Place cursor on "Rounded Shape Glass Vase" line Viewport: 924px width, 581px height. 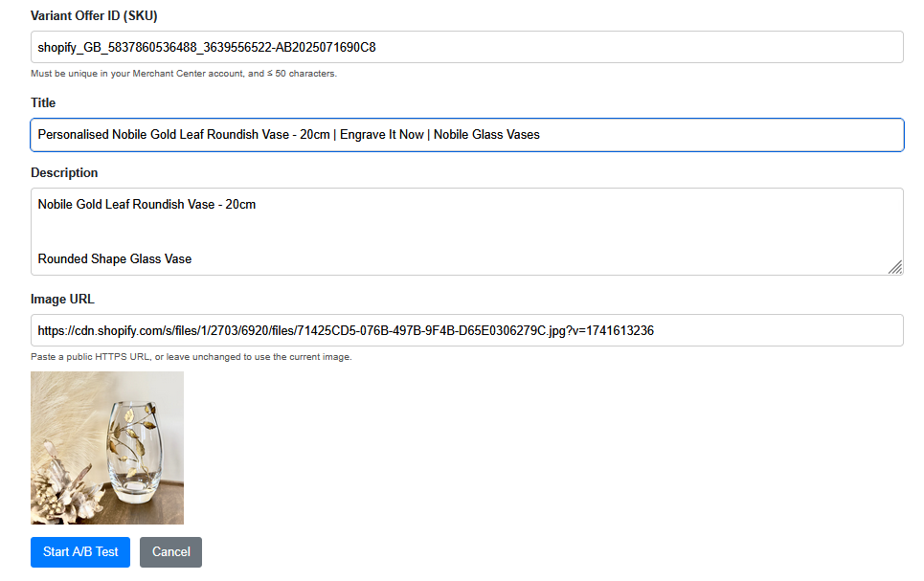click(x=115, y=258)
